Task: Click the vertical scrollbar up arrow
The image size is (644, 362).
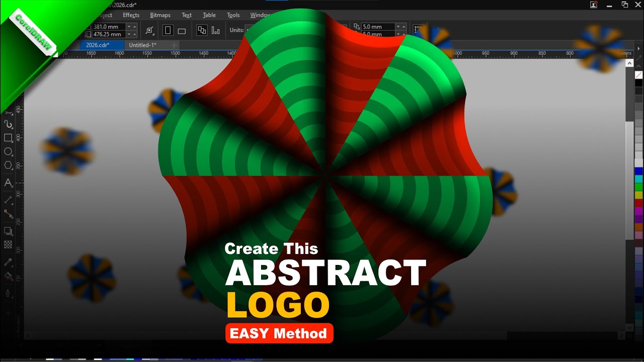Action: click(629, 63)
